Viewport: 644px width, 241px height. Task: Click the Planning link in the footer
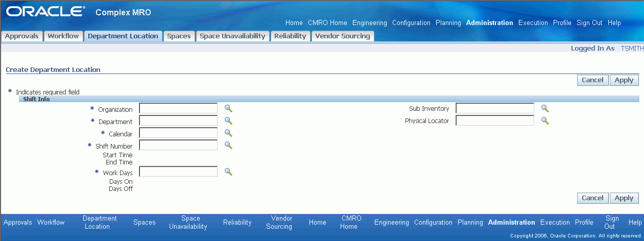pyautogui.click(x=470, y=223)
